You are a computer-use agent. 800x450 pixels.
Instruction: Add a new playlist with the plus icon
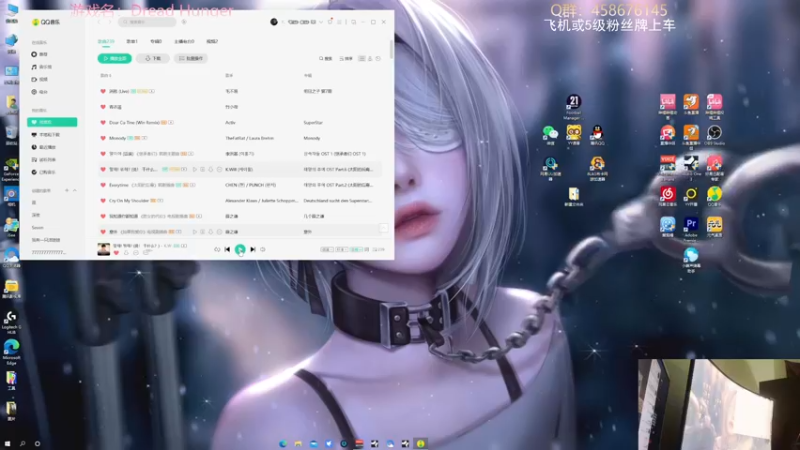(x=67, y=190)
